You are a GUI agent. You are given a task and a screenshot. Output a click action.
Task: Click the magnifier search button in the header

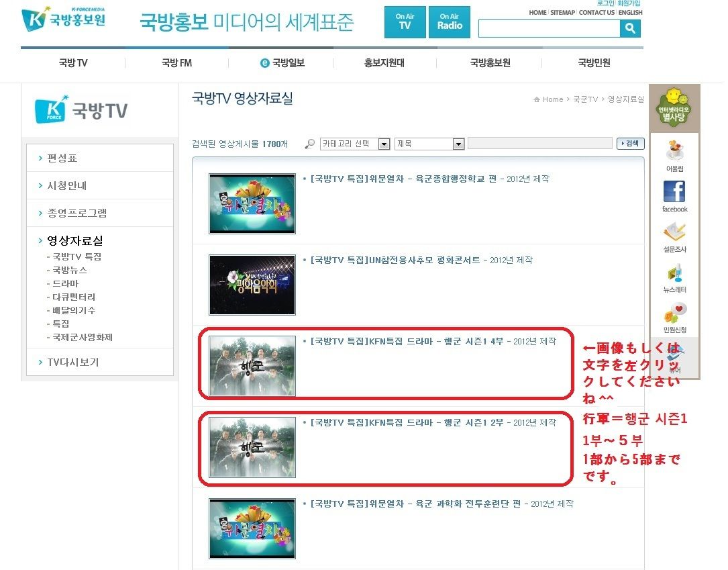click(x=630, y=28)
